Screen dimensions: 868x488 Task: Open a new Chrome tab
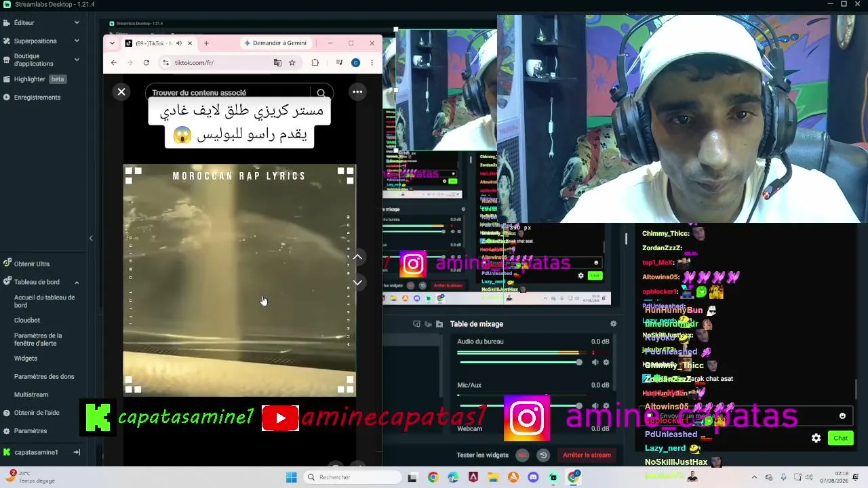[x=206, y=43]
